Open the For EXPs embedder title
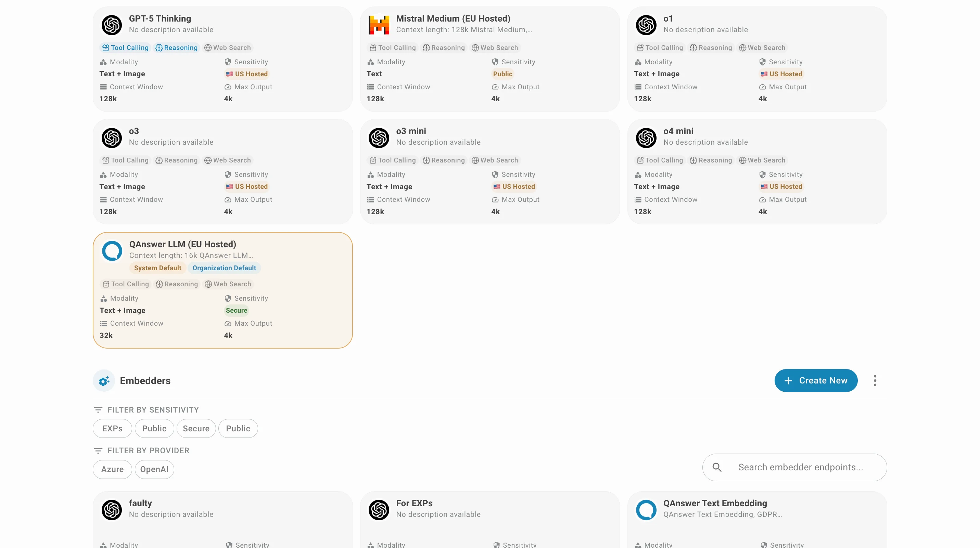 pos(414,504)
